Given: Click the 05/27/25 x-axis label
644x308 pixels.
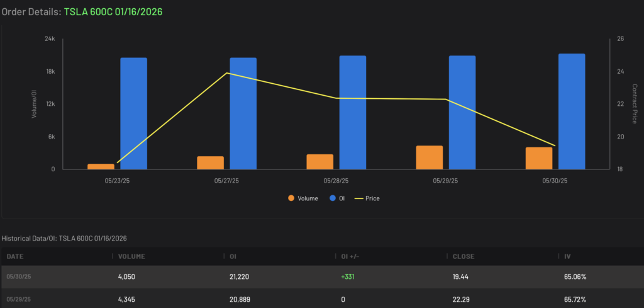Looking at the screenshot, I should 226,181.
